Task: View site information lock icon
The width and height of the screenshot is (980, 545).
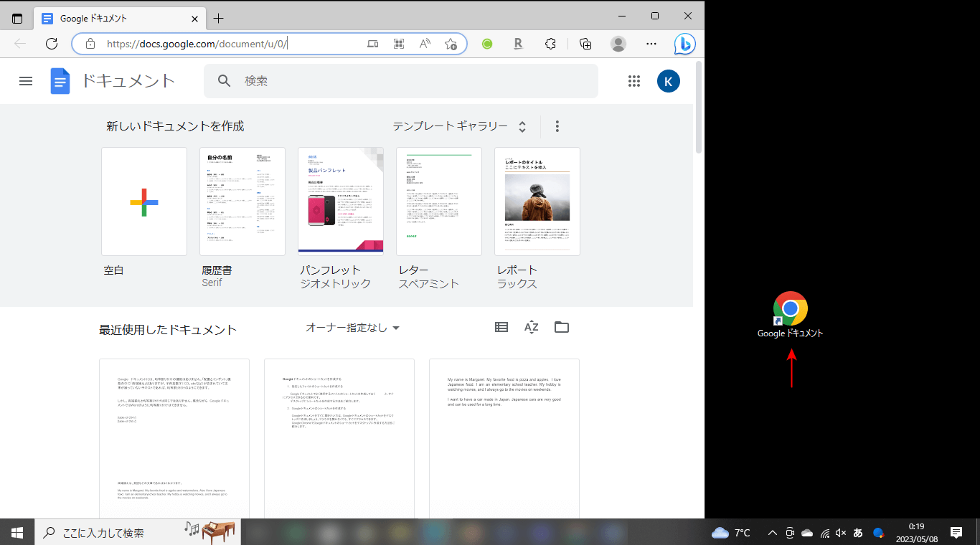Action: pyautogui.click(x=90, y=44)
